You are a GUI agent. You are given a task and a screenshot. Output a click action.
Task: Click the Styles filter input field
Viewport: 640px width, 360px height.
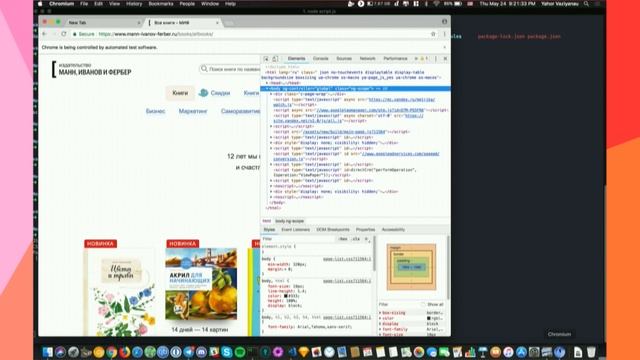(298, 239)
